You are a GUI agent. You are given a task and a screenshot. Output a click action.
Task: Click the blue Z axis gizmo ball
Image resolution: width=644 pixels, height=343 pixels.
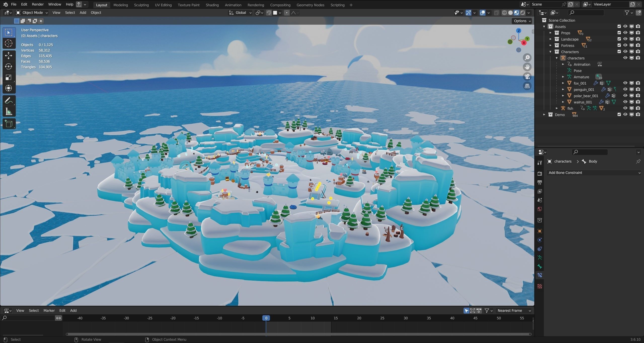tap(519, 31)
